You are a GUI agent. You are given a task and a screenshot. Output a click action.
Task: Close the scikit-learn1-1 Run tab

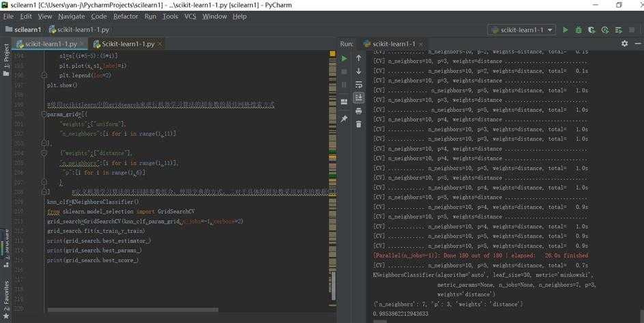(421, 44)
